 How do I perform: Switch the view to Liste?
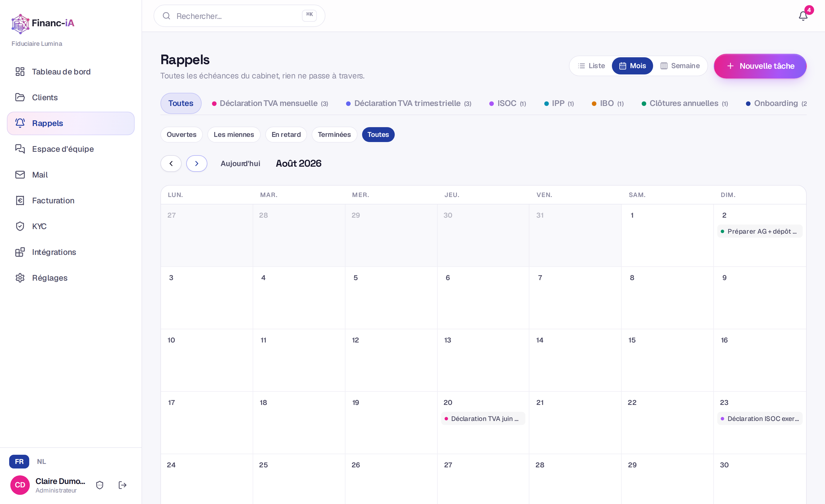[x=591, y=66]
